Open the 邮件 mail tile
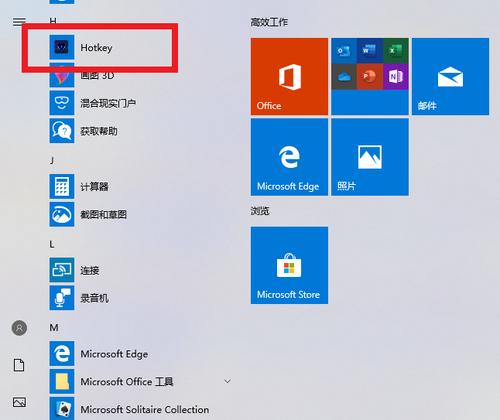The width and height of the screenshot is (500, 420). point(450,76)
